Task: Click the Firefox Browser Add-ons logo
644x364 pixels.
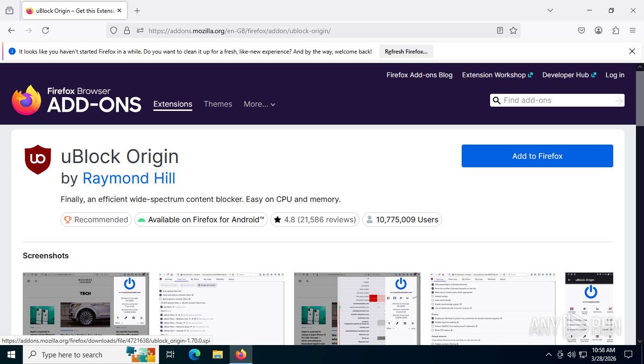Action: tap(77, 100)
